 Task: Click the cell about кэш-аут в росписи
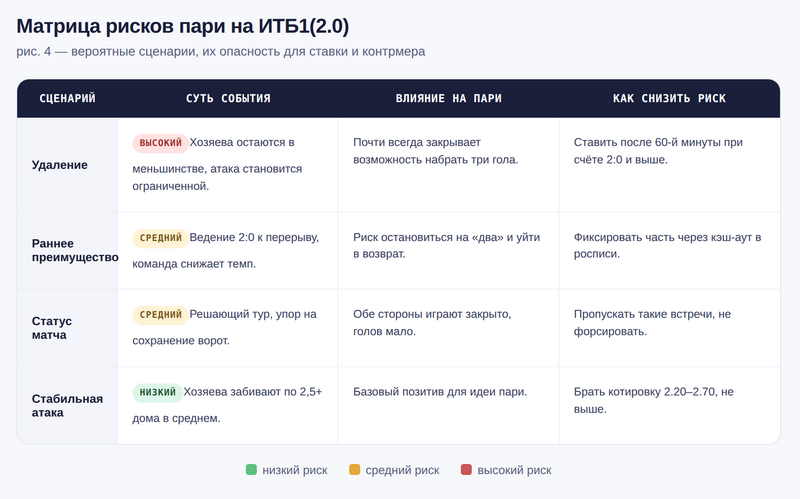[x=668, y=246]
